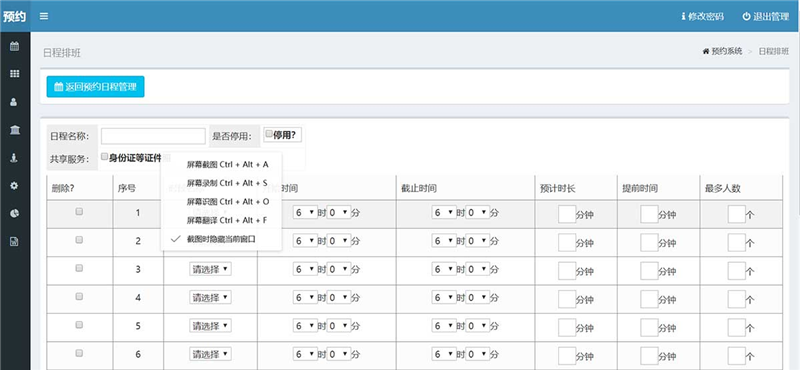Focus row 3 最多人数 field
The width and height of the screenshot is (800, 370).
736,270
